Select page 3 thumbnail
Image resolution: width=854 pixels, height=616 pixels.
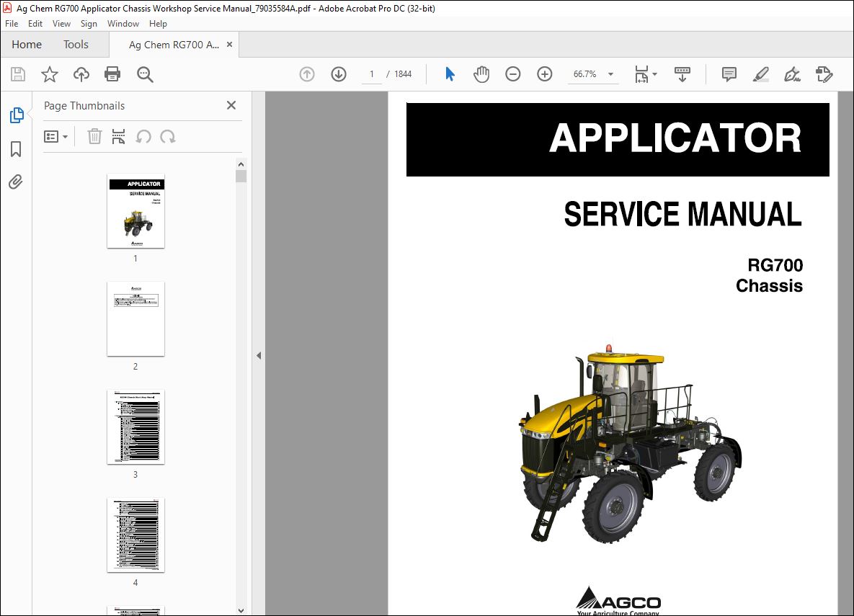point(135,427)
